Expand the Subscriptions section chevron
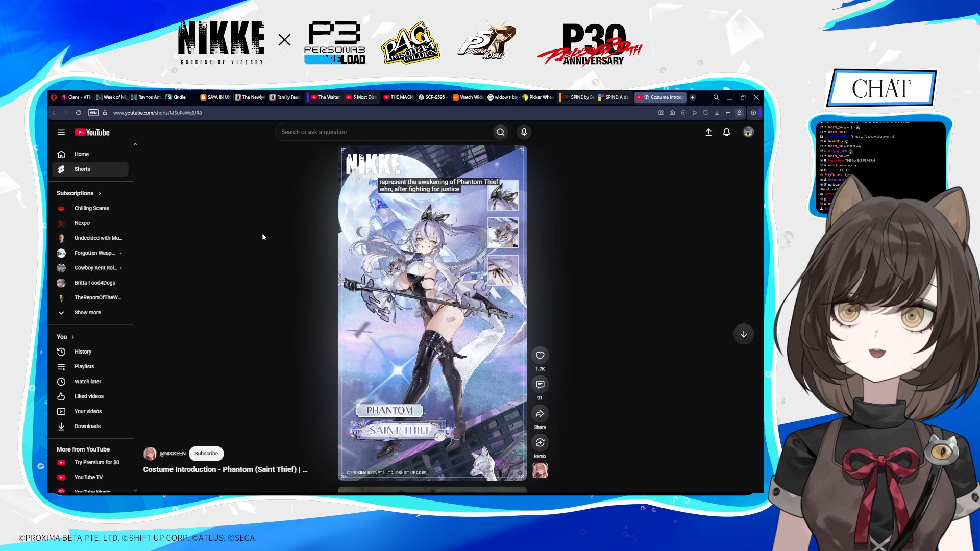Image resolution: width=980 pixels, height=551 pixels. (100, 194)
